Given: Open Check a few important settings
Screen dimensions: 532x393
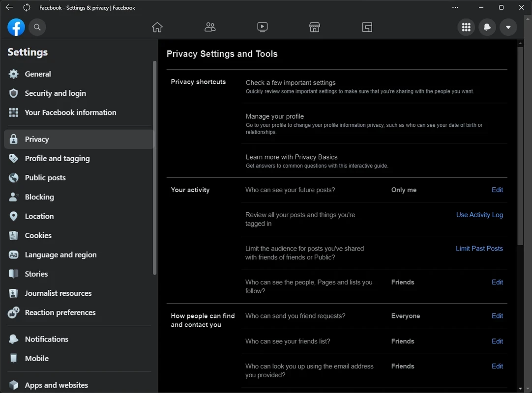Looking at the screenshot, I should click(x=291, y=83).
